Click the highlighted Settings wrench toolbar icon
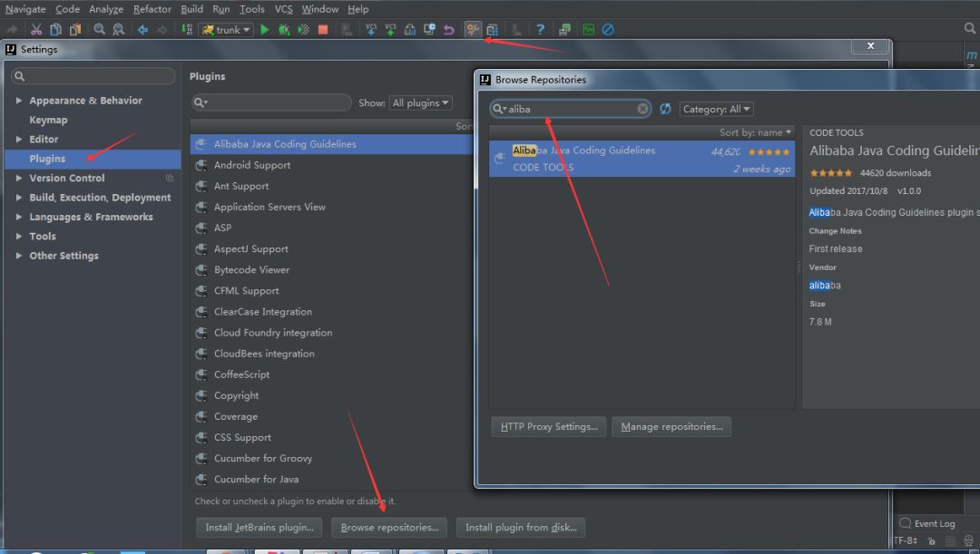The image size is (980, 554). coord(473,29)
